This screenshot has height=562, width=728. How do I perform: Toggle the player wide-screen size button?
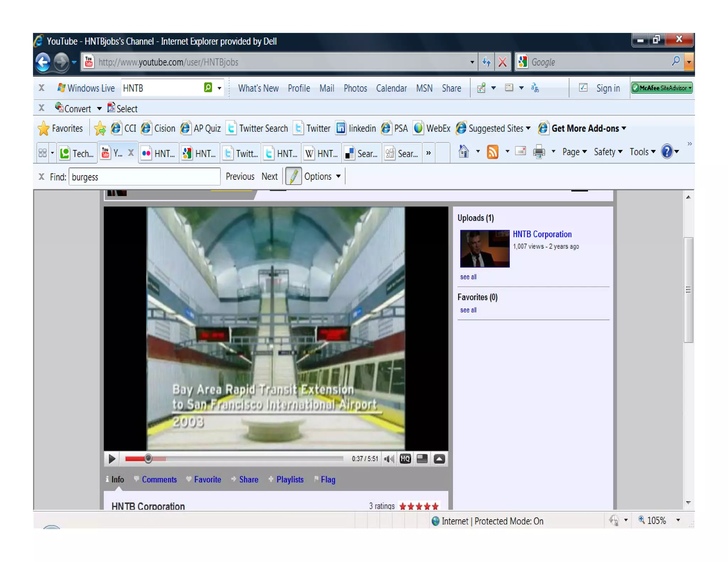pos(422,459)
